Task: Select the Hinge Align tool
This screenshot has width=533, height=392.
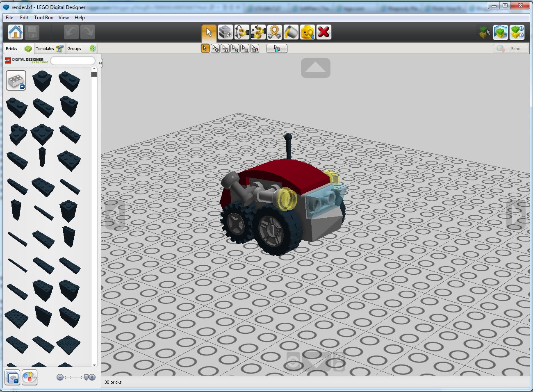Action: 258,32
